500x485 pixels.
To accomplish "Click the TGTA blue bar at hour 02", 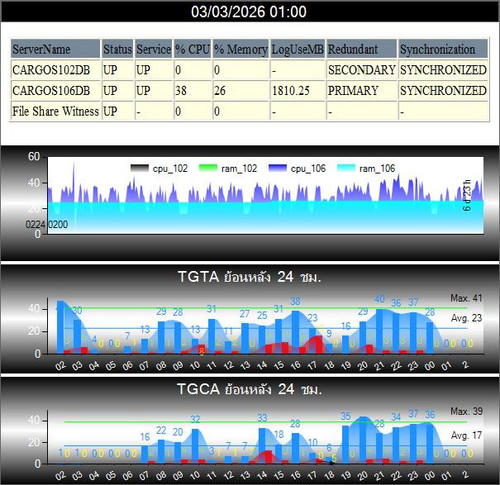I will 61,327.
